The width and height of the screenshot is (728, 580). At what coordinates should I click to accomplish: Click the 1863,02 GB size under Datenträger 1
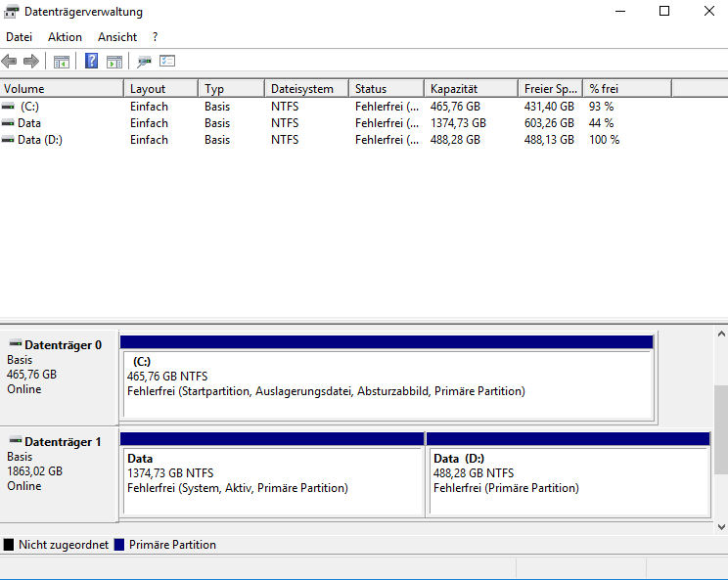pos(35,471)
